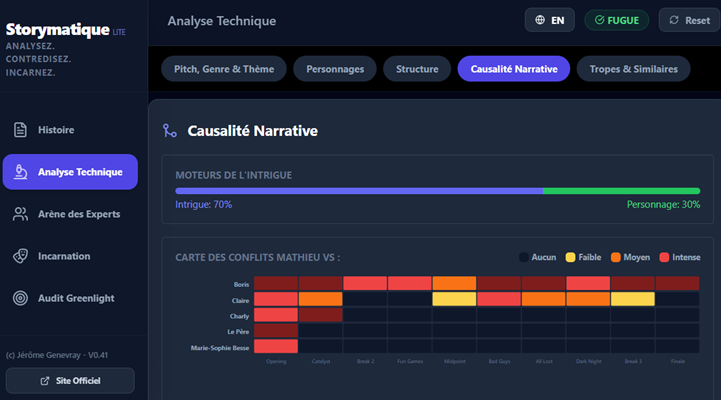
Task: Open Arène des Experts section
Action: (x=70, y=214)
